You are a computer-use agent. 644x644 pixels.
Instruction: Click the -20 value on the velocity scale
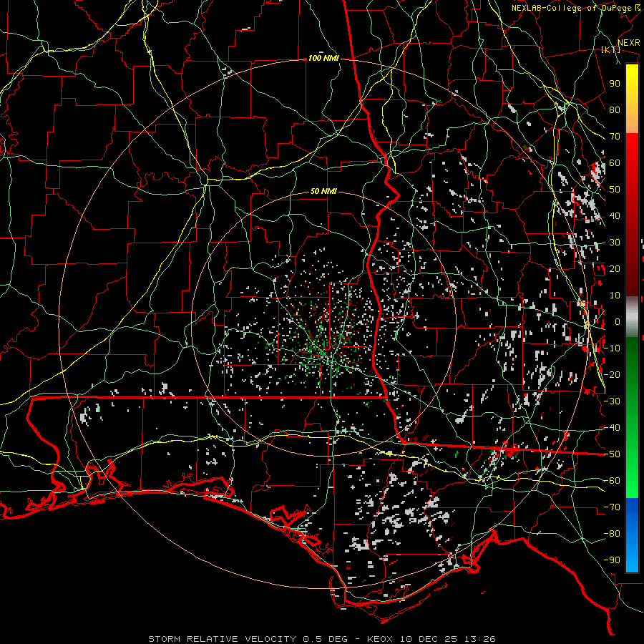click(x=612, y=375)
